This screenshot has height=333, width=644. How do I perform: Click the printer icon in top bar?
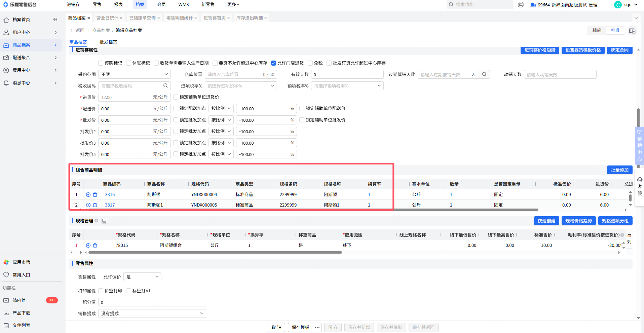click(521, 5)
